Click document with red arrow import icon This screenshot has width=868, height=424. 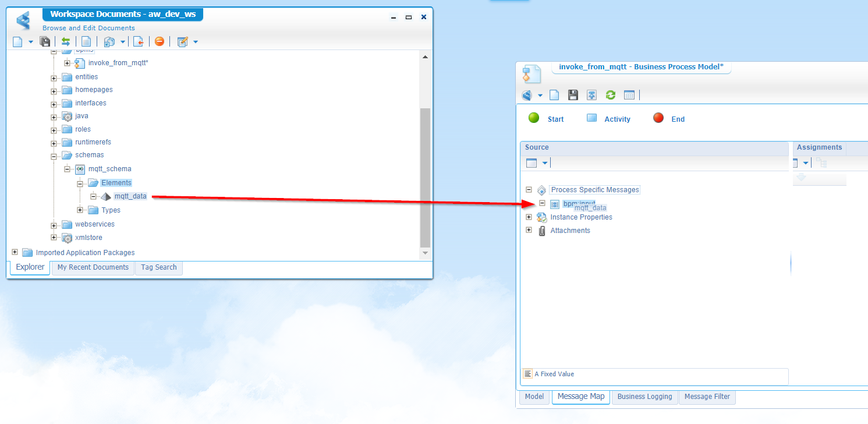[139, 41]
